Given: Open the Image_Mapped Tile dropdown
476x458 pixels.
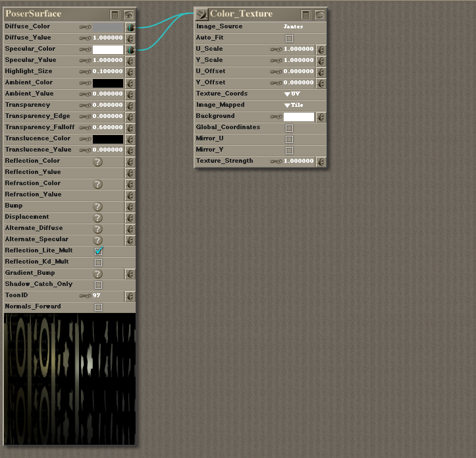Looking at the screenshot, I should point(294,105).
